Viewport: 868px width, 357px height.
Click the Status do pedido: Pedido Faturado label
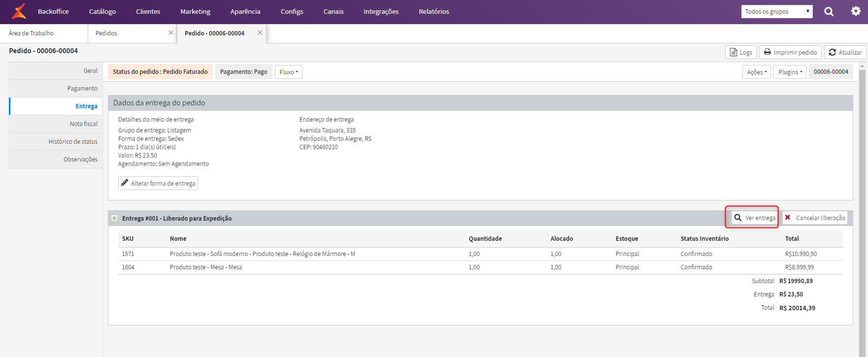[x=160, y=72]
